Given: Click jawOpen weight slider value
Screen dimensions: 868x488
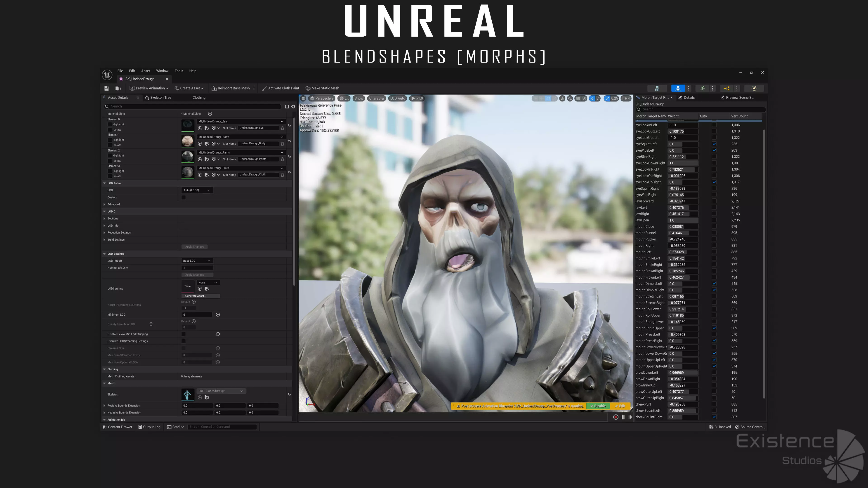Looking at the screenshot, I should (x=683, y=220).
